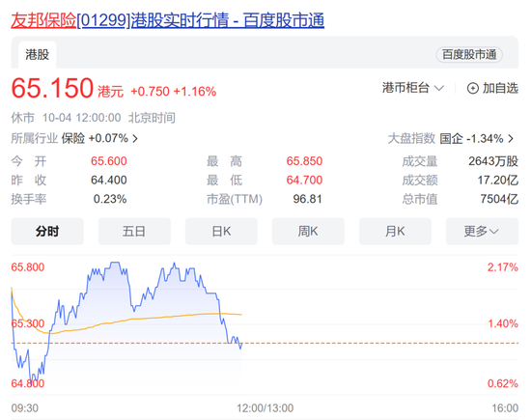The width and height of the screenshot is (531, 420).
Task: Add stock via 加自选 text
Action: pyautogui.click(x=500, y=88)
